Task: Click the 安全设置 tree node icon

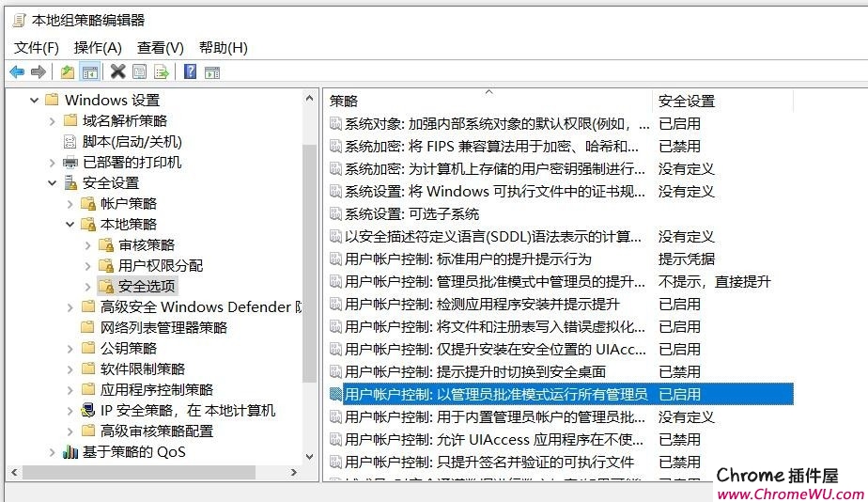Action: click(70, 183)
